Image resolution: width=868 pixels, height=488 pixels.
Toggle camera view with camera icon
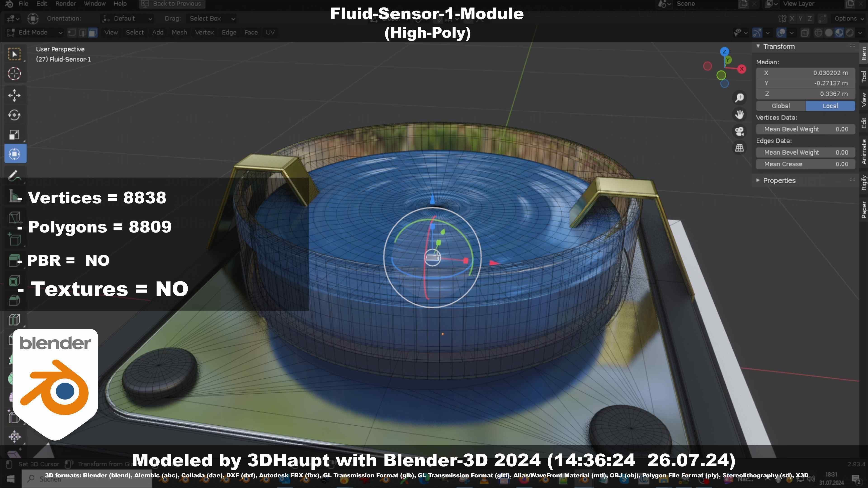tap(740, 131)
